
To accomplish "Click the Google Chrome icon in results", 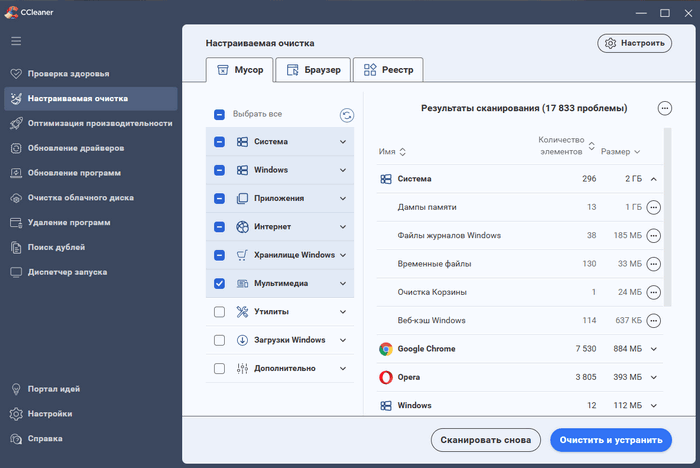I will [x=385, y=349].
